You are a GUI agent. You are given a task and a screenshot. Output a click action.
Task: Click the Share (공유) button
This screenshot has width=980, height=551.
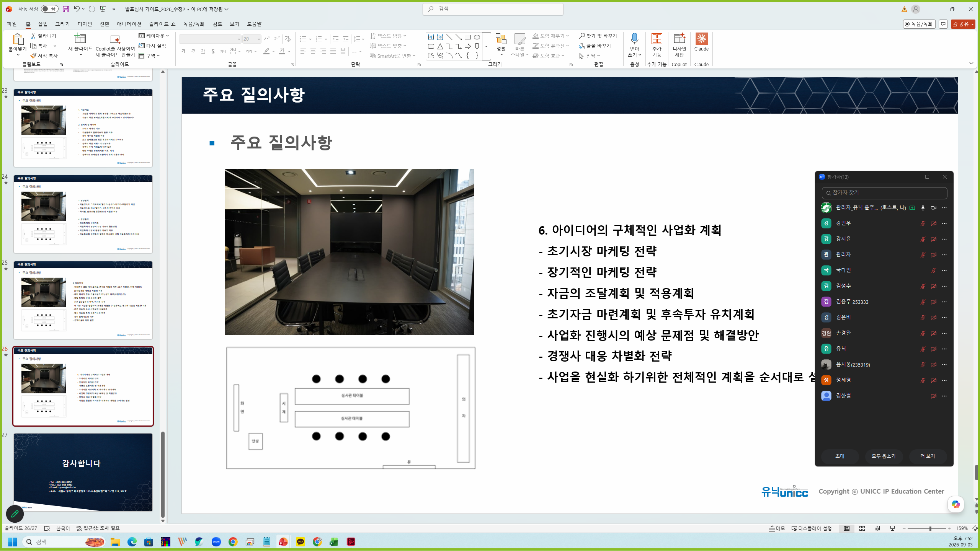pos(962,24)
